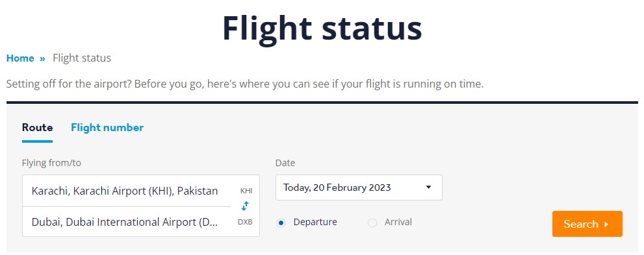Choose the Arrival label option
The width and height of the screenshot is (644, 255).
398,222
